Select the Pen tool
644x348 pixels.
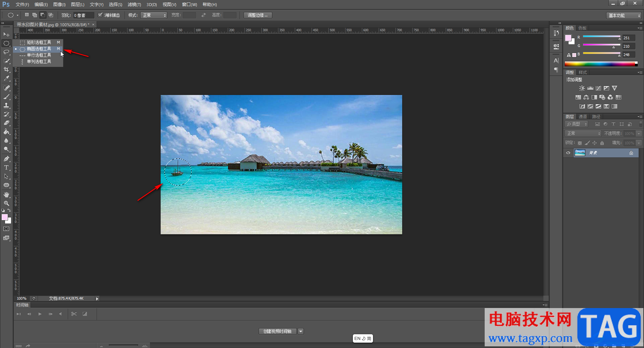pos(6,159)
